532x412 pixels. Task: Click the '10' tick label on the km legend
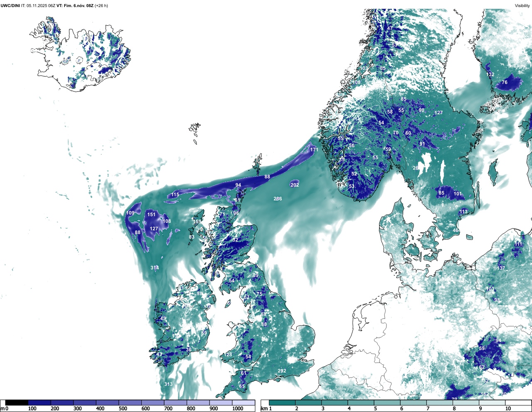508,409
